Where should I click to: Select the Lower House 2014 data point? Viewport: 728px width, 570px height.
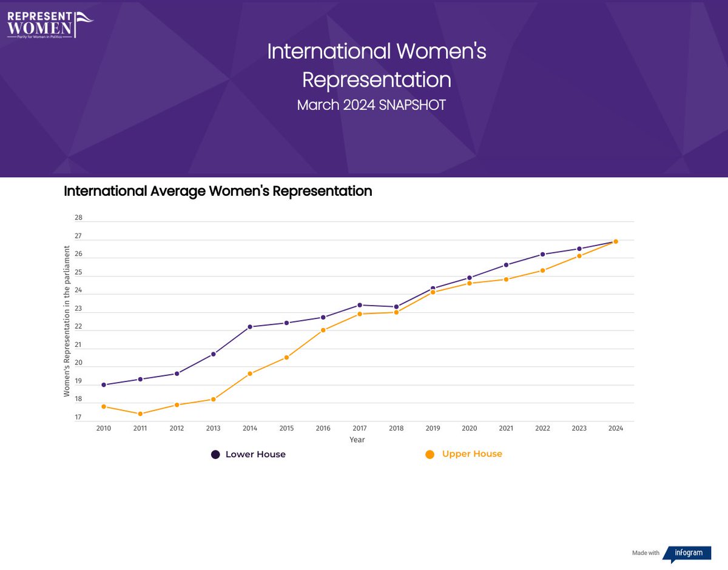250,327
